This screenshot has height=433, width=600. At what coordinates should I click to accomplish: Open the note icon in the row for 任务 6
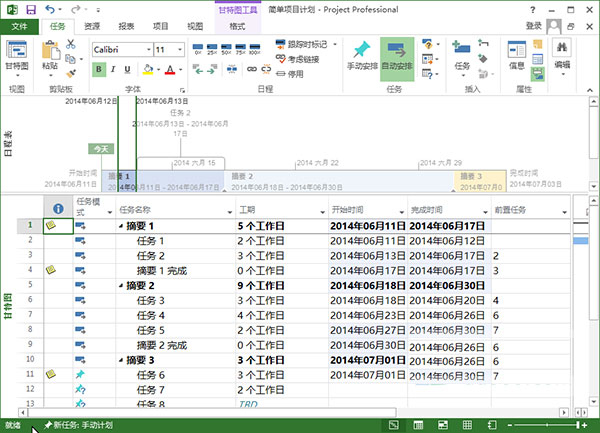(51, 374)
